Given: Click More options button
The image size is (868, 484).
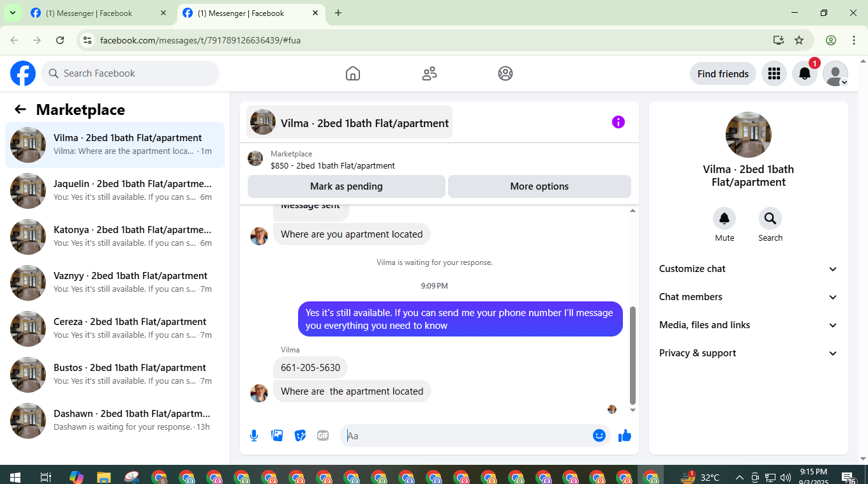Looking at the screenshot, I should [539, 186].
